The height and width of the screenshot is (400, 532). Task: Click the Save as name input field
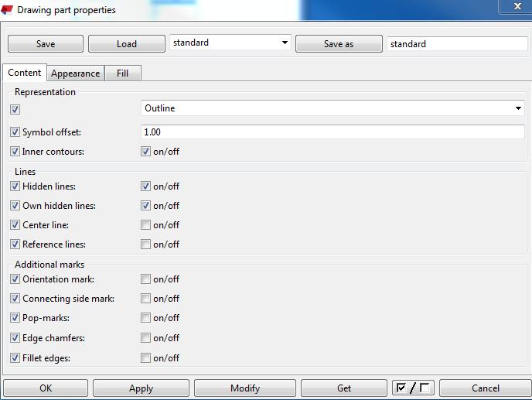coord(457,44)
